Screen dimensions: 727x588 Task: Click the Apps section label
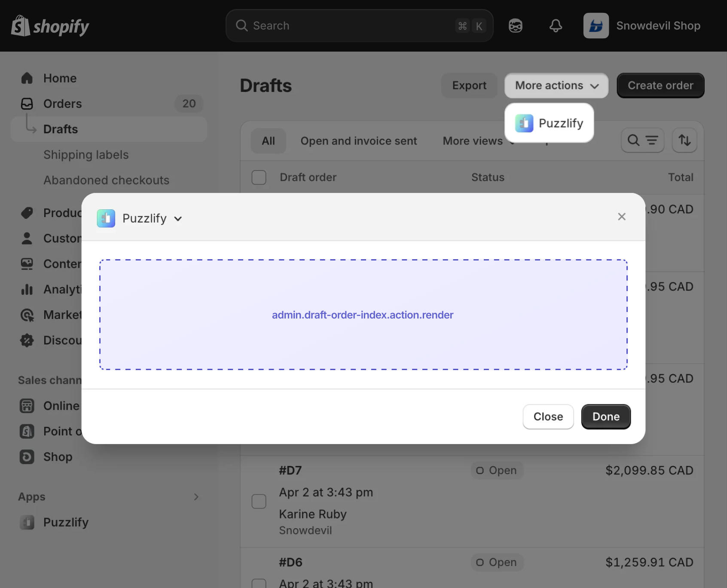point(32,497)
